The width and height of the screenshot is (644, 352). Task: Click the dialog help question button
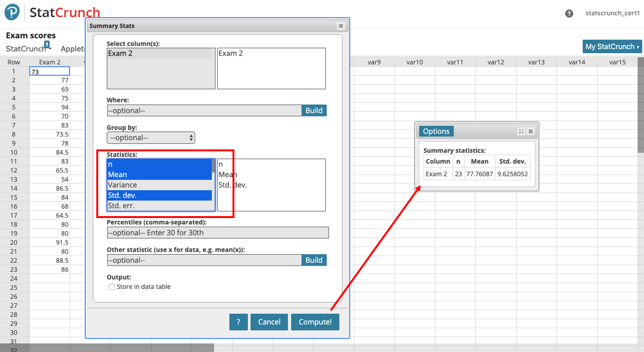tap(238, 322)
